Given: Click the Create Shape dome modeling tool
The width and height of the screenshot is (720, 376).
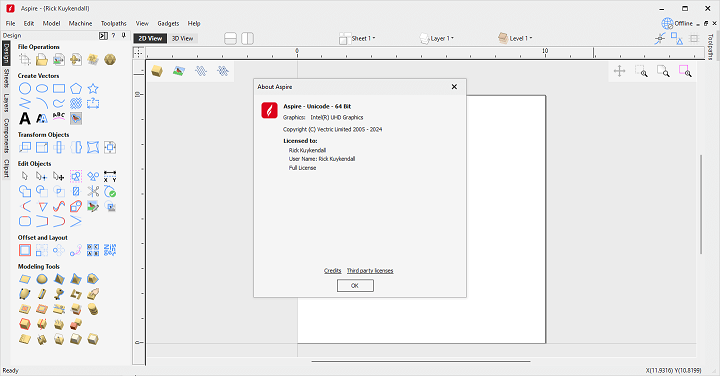Looking at the screenshot, I should point(42,279).
